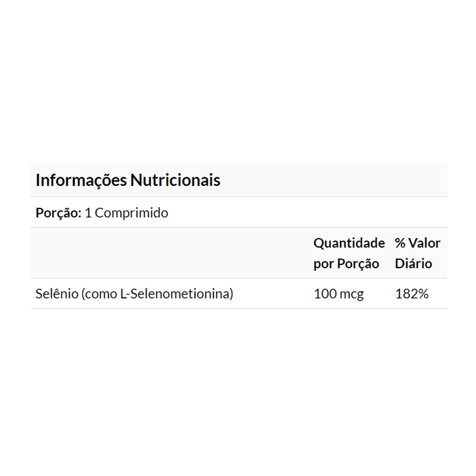Click the word Quantidade in header
The height and width of the screenshot is (476, 476).
tap(349, 243)
